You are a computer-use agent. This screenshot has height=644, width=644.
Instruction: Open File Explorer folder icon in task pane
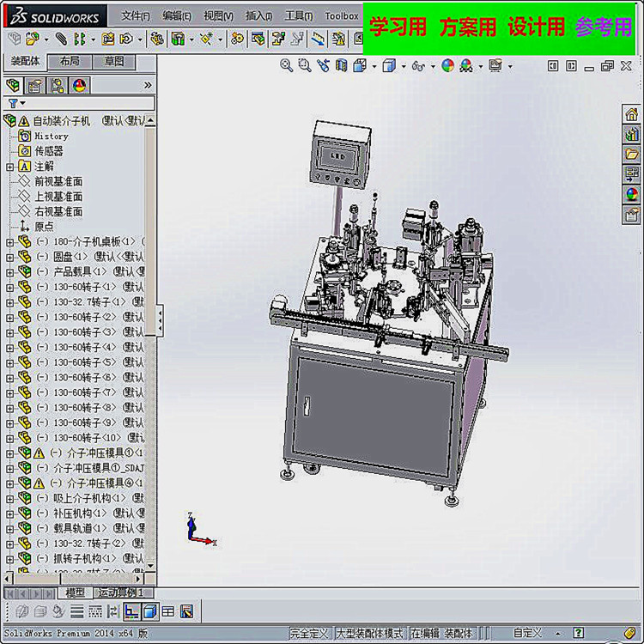[x=632, y=155]
